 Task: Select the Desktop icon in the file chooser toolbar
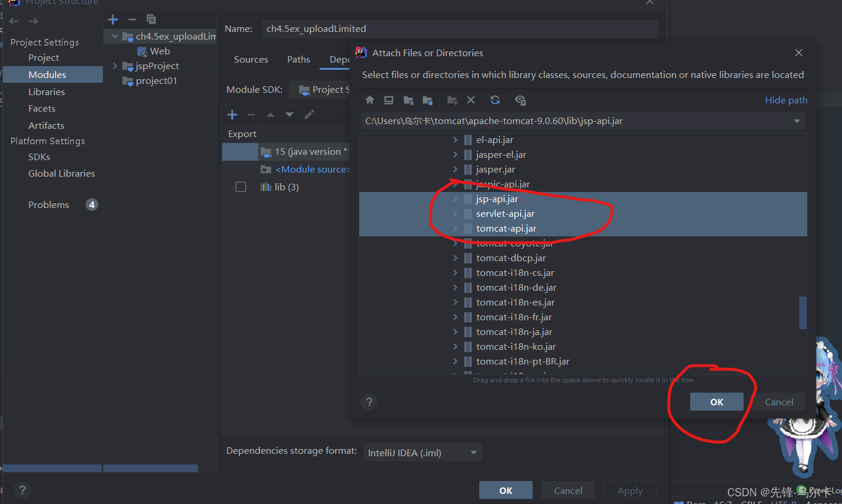click(388, 100)
